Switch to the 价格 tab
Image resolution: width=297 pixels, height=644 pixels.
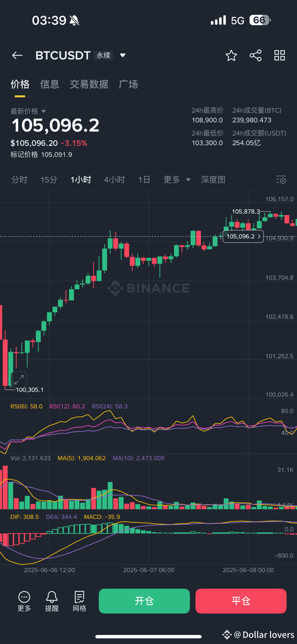pyautogui.click(x=20, y=84)
